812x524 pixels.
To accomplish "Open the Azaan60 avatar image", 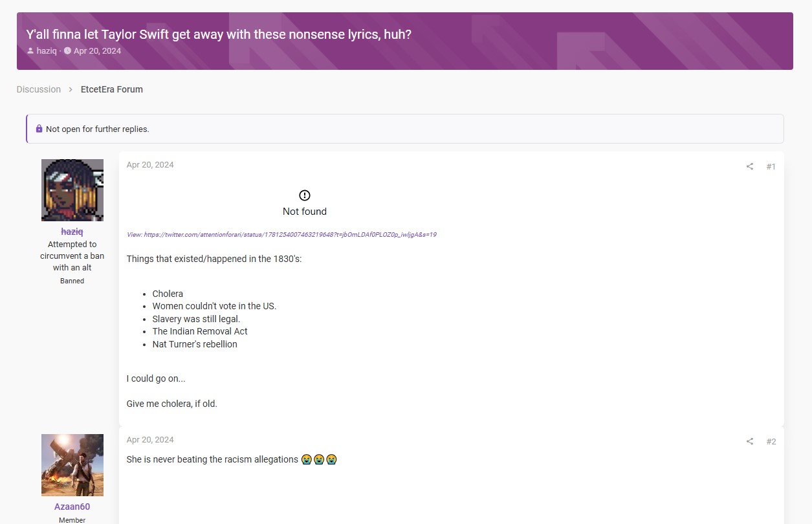I will (72, 465).
